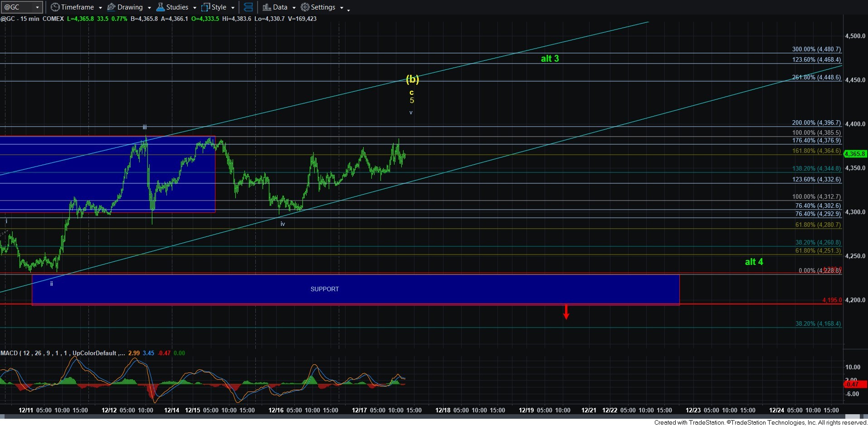Open the toolbar overflow arrow after Settings

tap(348, 10)
